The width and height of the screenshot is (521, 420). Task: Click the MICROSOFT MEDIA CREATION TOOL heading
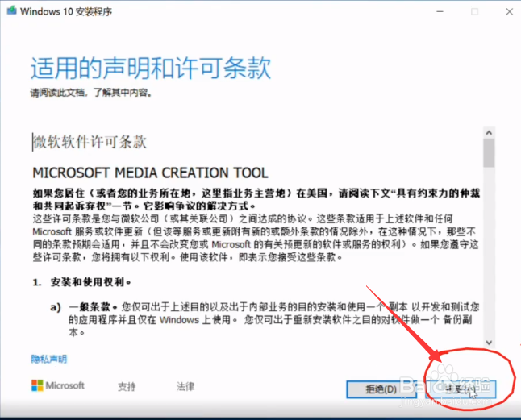(150, 173)
